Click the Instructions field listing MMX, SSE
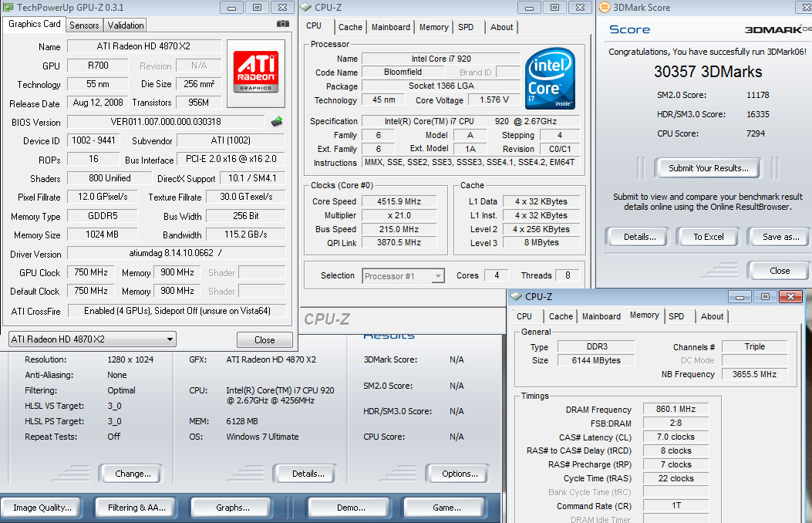812x523 pixels. pos(470,162)
